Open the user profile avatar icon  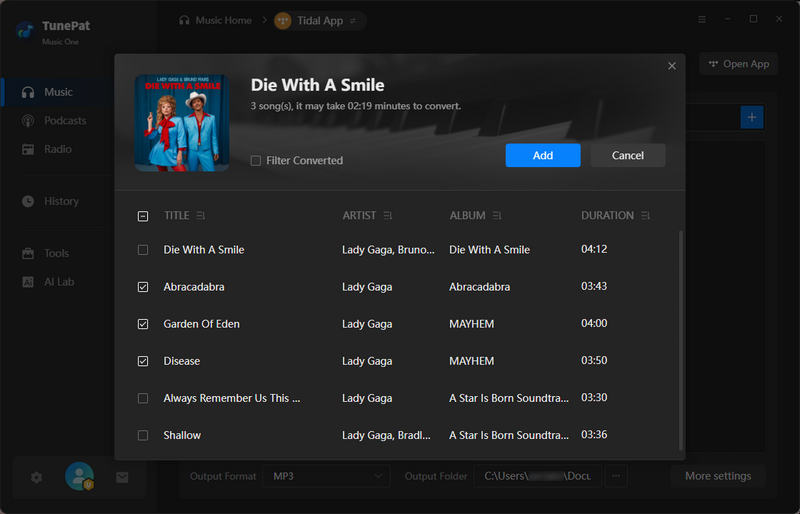[x=79, y=477]
